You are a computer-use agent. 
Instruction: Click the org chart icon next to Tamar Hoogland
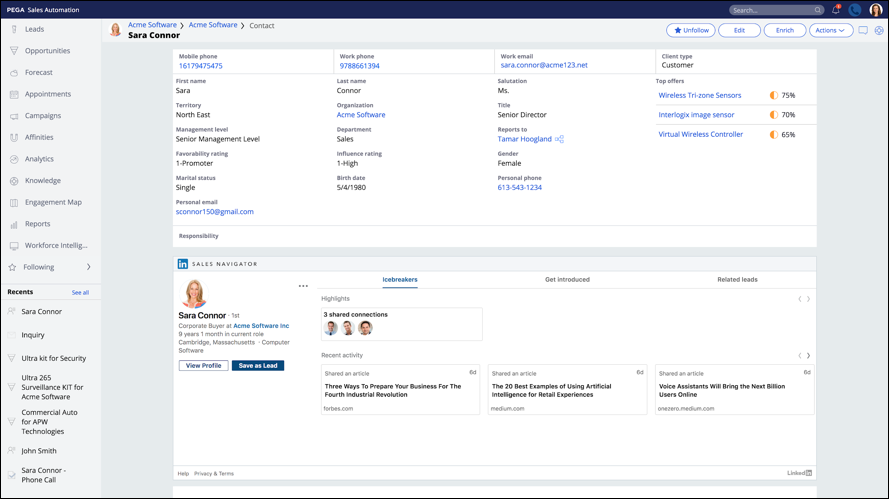point(559,139)
